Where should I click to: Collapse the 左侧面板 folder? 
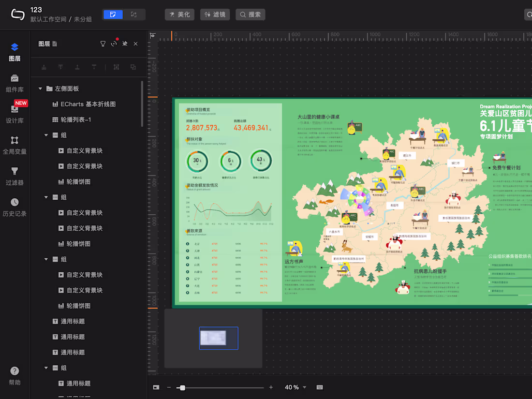tap(41, 89)
